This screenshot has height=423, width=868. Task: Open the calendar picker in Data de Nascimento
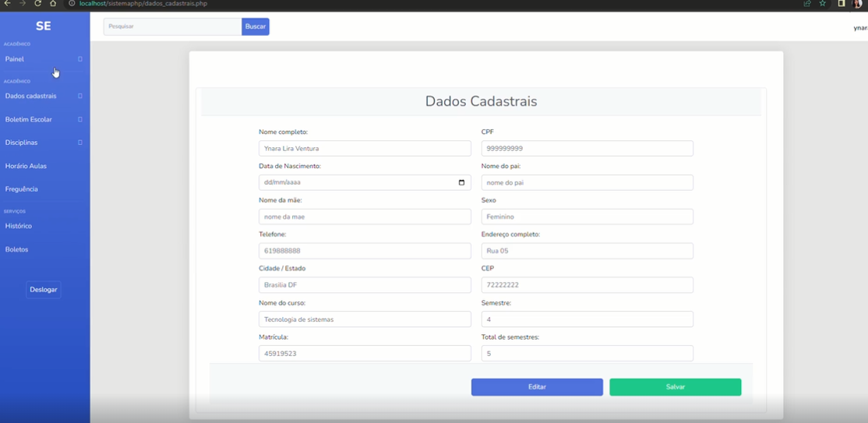click(461, 182)
